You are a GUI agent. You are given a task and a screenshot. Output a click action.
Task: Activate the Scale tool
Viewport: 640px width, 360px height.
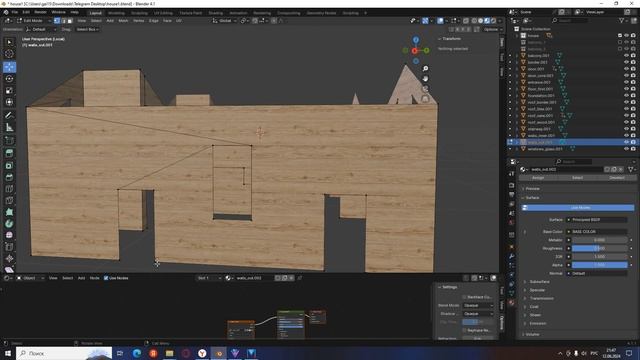pos(9,91)
